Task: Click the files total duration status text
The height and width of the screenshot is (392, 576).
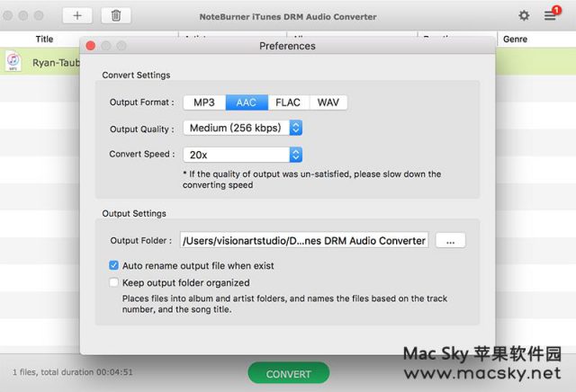Action: pyautogui.click(x=73, y=372)
